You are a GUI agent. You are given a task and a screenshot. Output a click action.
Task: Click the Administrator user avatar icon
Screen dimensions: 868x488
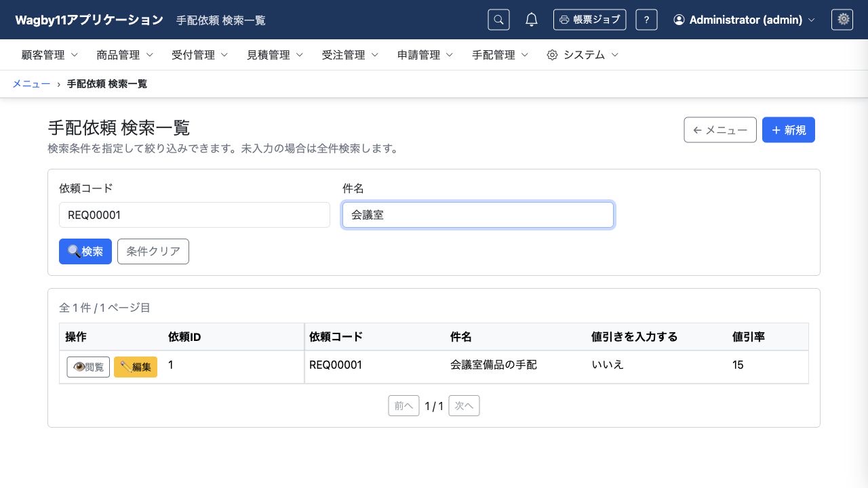[679, 20]
